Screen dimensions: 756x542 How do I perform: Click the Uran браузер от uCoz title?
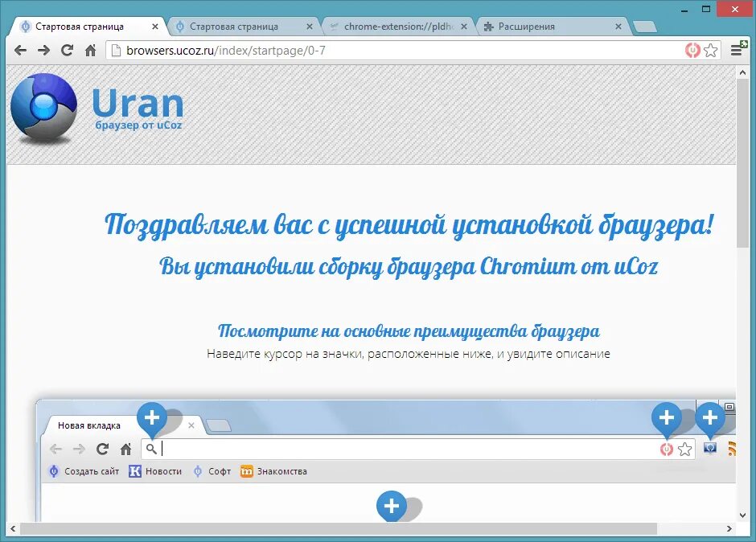[138, 109]
